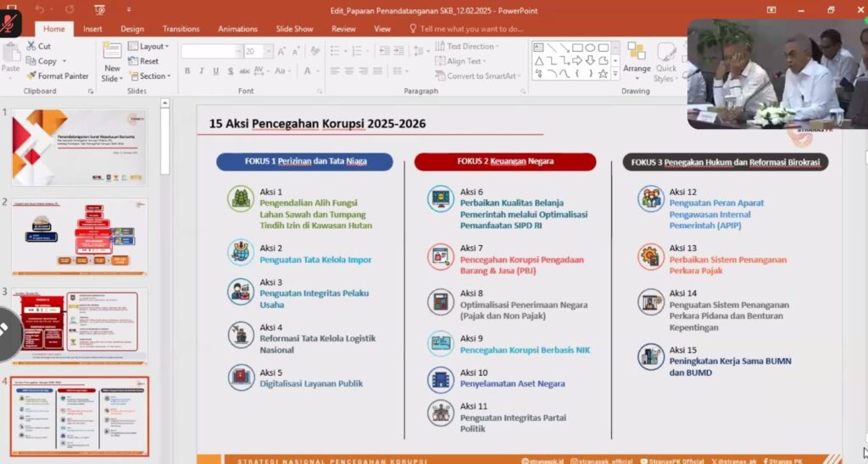The height and width of the screenshot is (464, 868).
Task: Open the Design ribbon tab
Action: pos(132,29)
